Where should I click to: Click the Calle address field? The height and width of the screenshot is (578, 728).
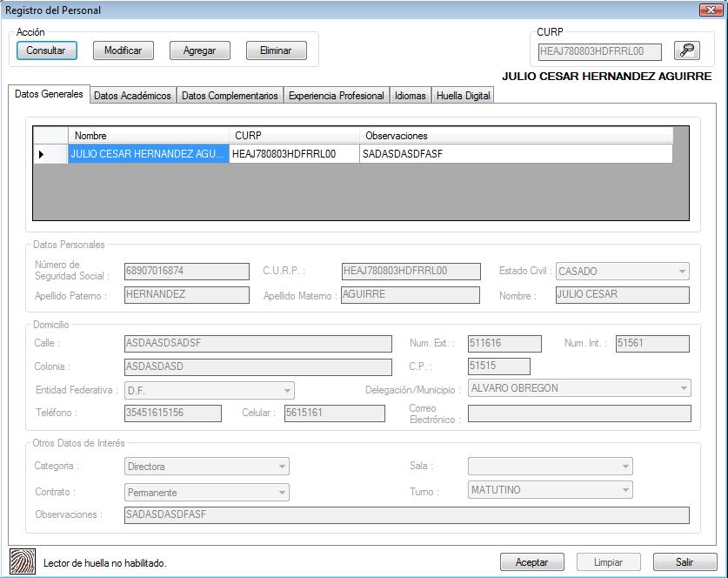pos(258,344)
